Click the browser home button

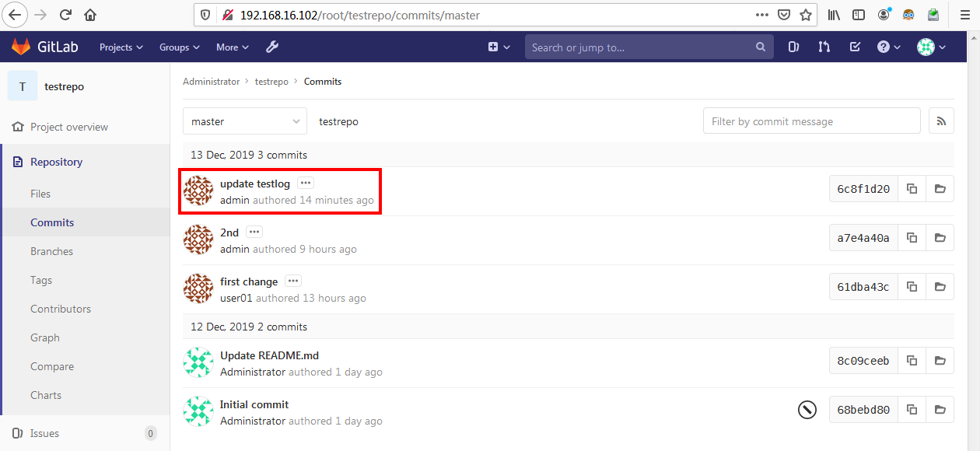(x=90, y=15)
